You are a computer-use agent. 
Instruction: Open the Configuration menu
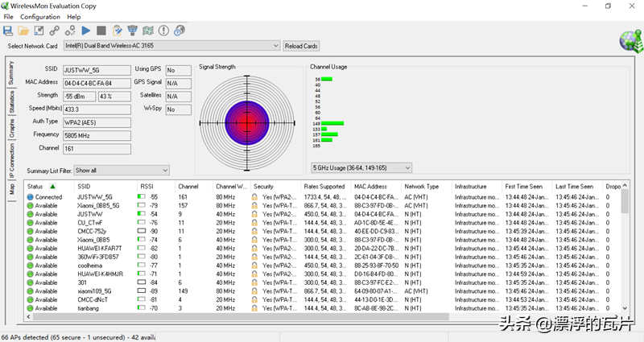click(40, 17)
